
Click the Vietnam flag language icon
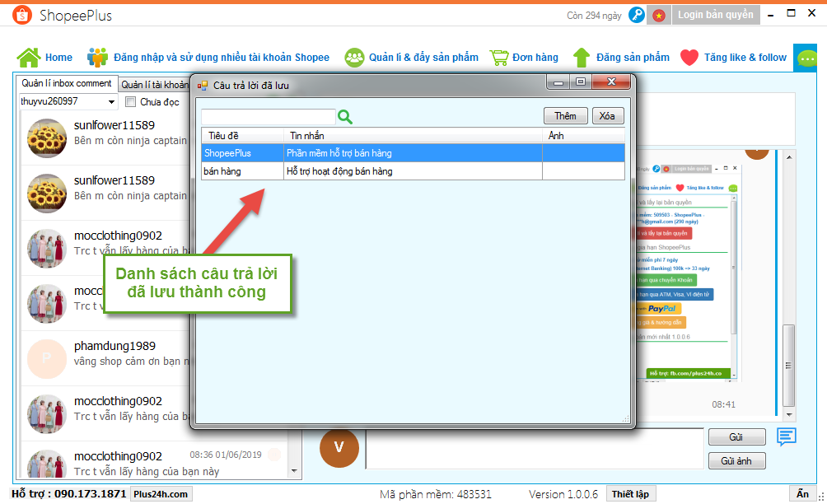point(658,15)
